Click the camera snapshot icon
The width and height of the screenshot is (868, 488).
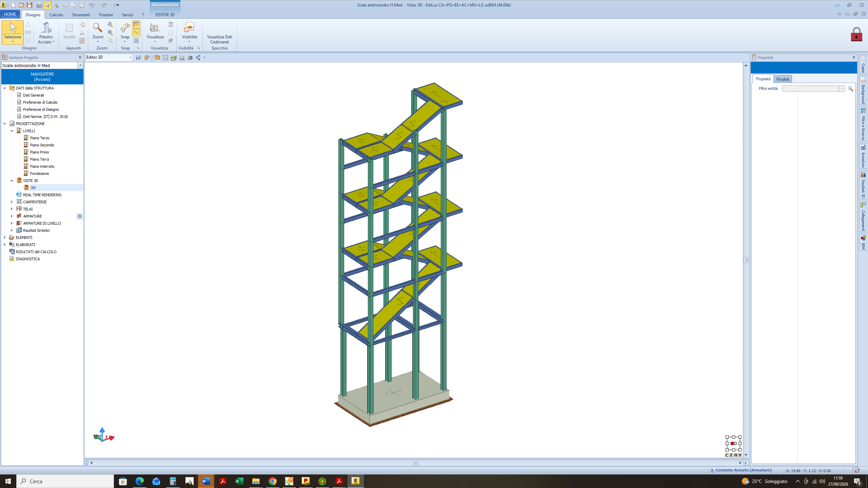(190, 58)
